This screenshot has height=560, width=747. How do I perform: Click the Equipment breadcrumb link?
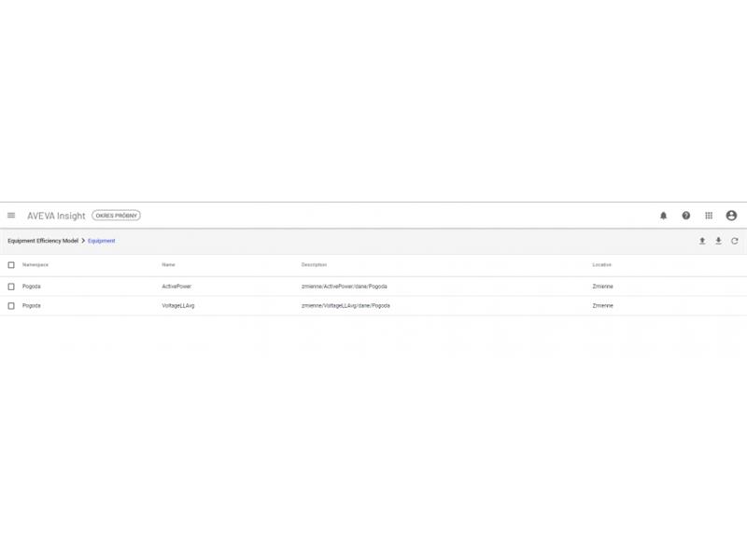pyautogui.click(x=102, y=241)
